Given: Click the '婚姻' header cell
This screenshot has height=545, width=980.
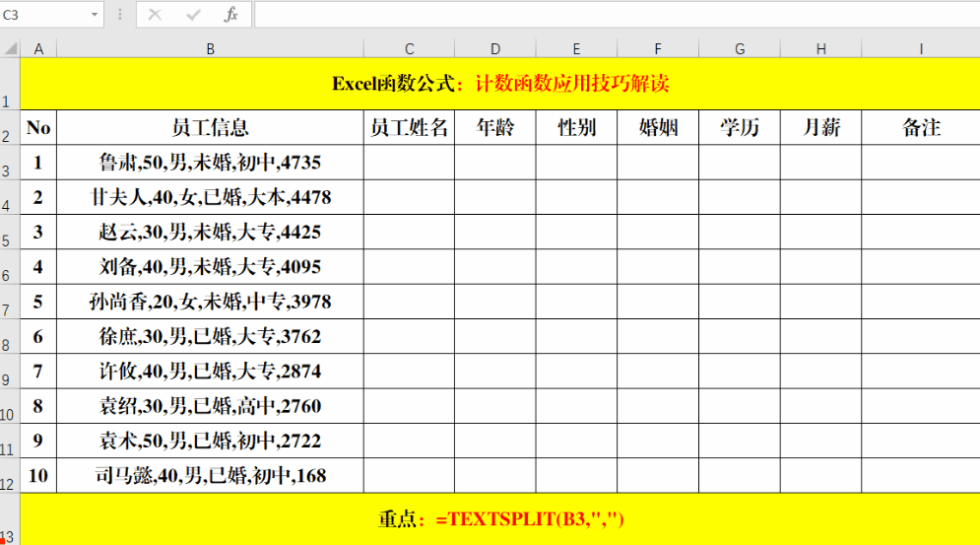Looking at the screenshot, I should coord(658,128).
